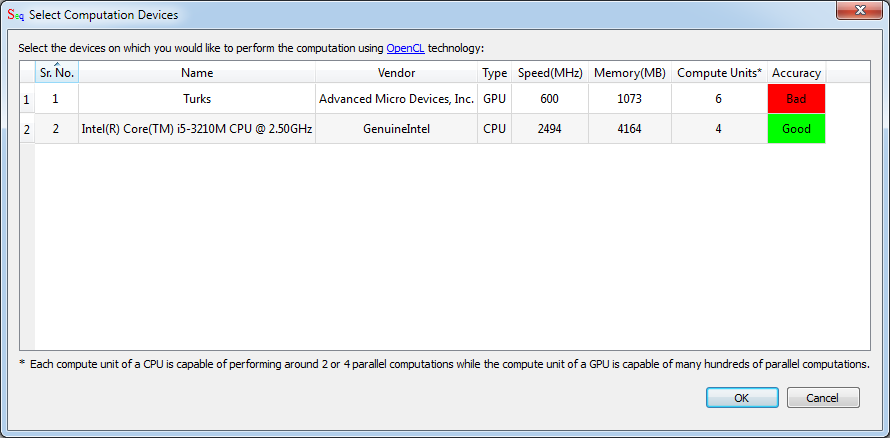Select the Intel Core i5-3210M name cell
This screenshot has height=438, width=890.
(x=197, y=129)
